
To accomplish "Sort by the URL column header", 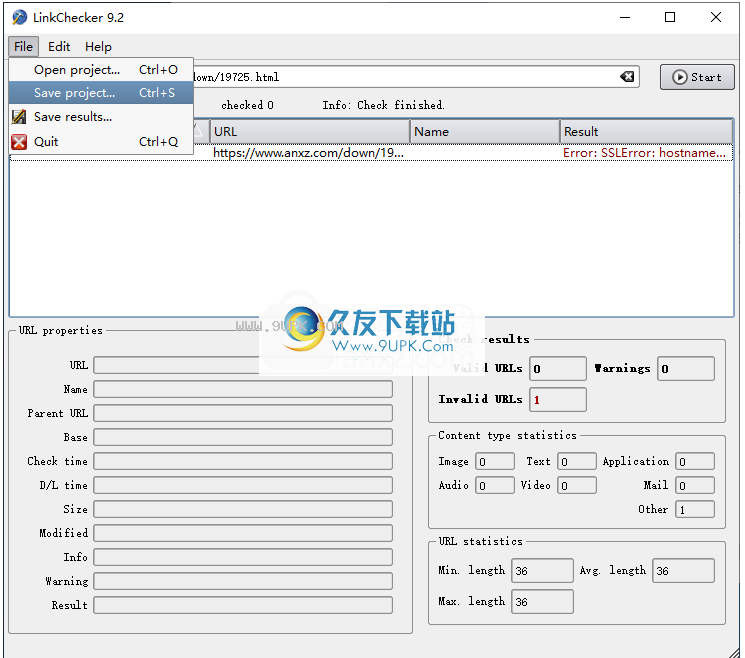I will pyautogui.click(x=310, y=132).
